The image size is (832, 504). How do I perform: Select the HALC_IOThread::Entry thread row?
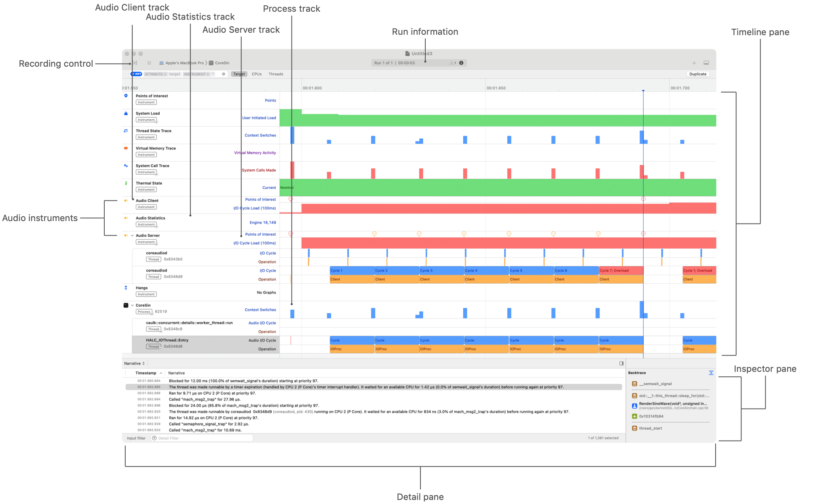coord(206,345)
